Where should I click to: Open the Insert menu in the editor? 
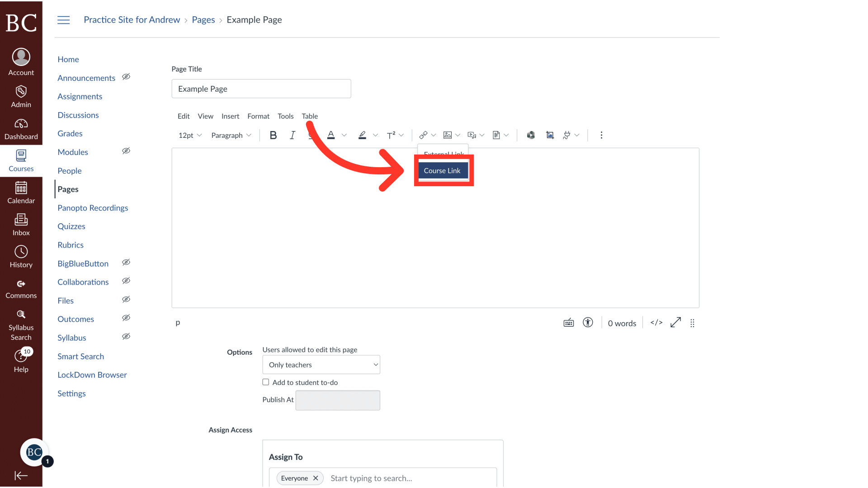coord(230,116)
